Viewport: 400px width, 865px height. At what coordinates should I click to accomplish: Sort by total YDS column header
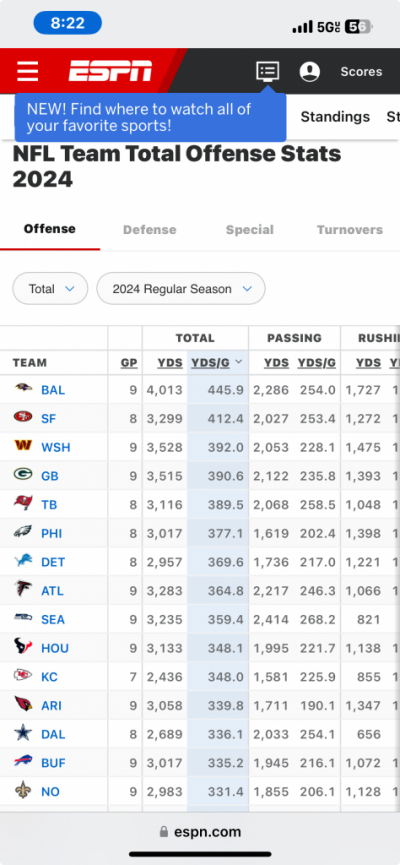click(170, 363)
